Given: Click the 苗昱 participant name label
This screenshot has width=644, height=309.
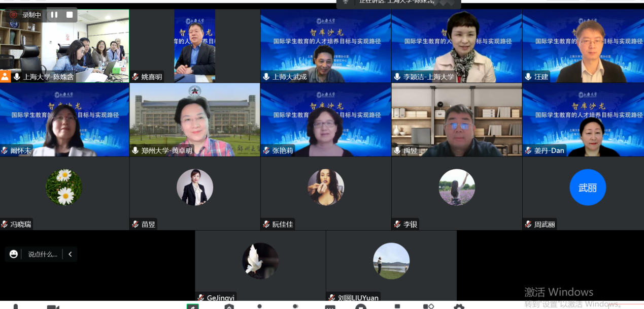Looking at the screenshot, I should click(x=148, y=224).
